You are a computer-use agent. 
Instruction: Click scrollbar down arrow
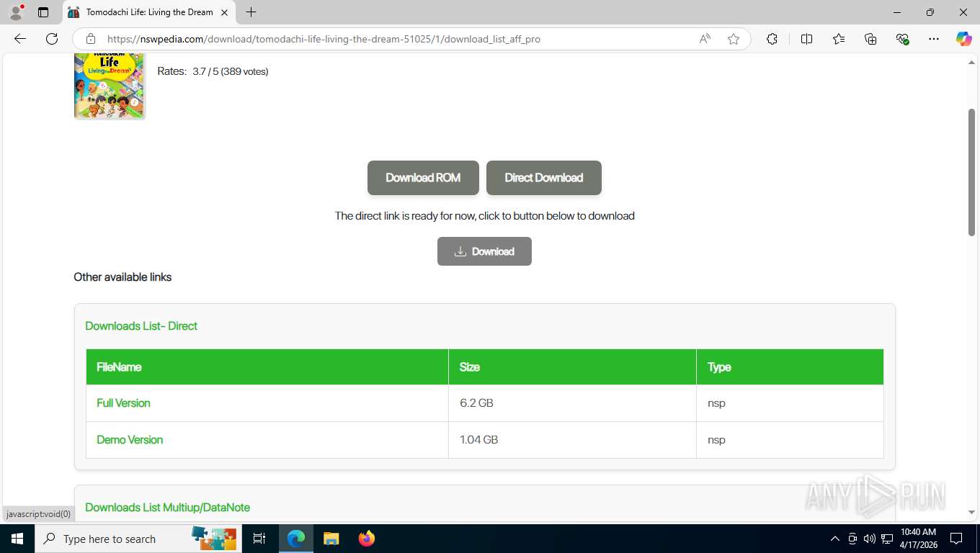971,513
